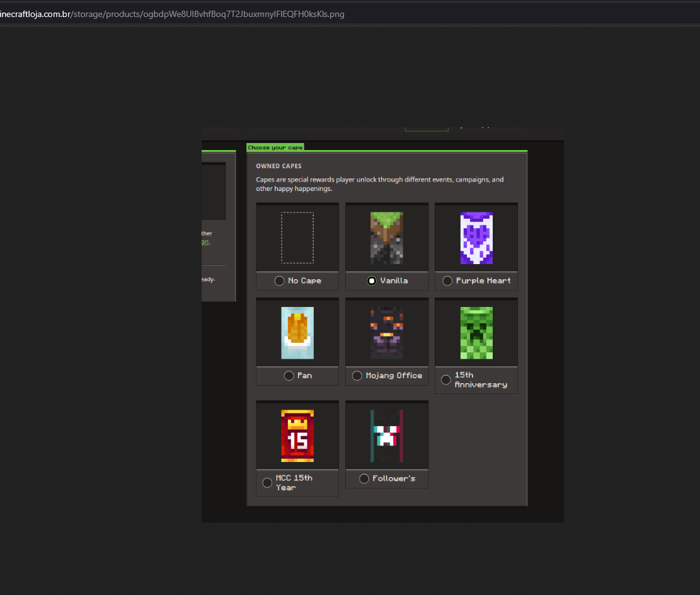700x595 pixels.
Task: Click the Vanilla cape image
Action: pos(386,238)
